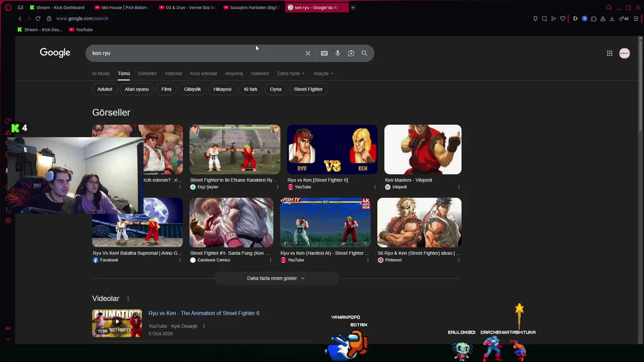Click the Gibiydik suggestion chip
This screenshot has height=362, width=644.
[x=192, y=89]
